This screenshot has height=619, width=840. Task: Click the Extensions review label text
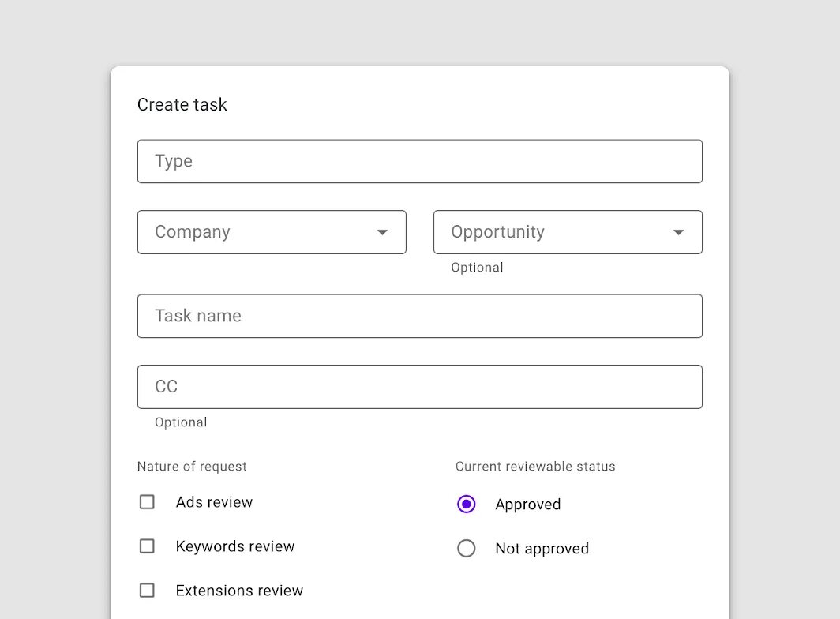[x=239, y=591]
